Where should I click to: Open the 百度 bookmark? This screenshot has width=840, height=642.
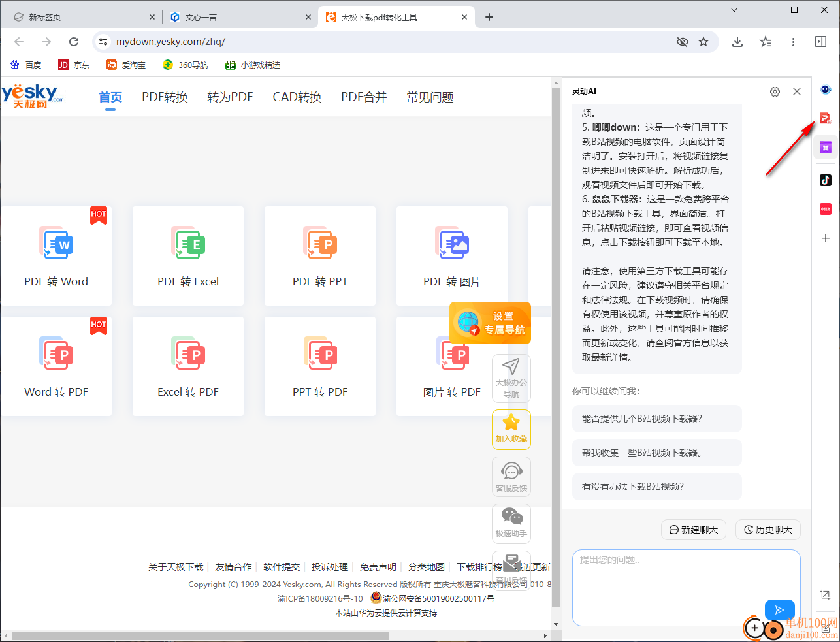(26, 65)
